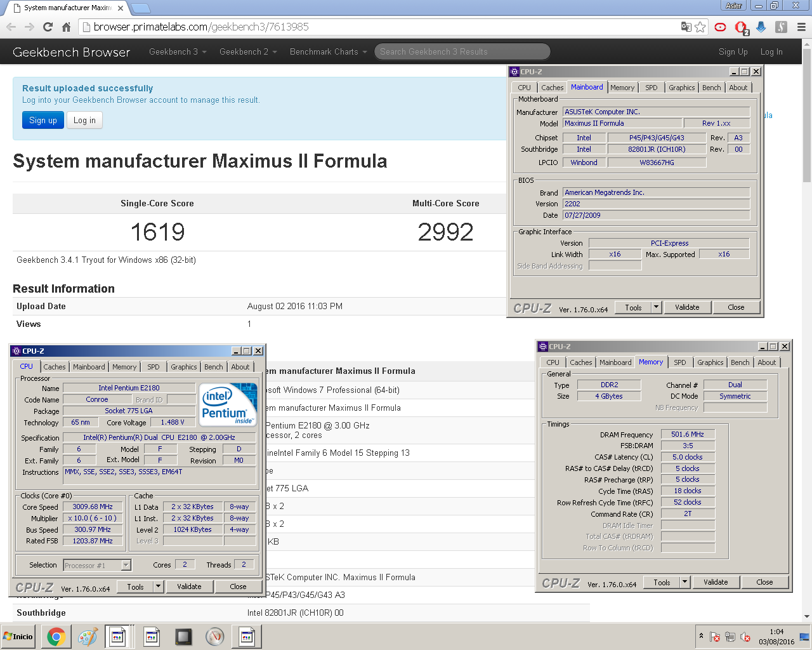812x650 pixels.
Task: Select the second CPU-Z taskbar button
Action: 152,636
